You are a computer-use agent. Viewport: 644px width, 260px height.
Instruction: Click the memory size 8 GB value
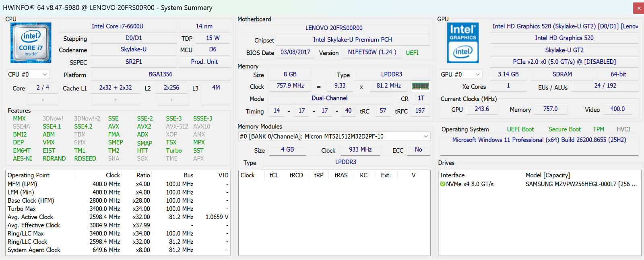290,74
